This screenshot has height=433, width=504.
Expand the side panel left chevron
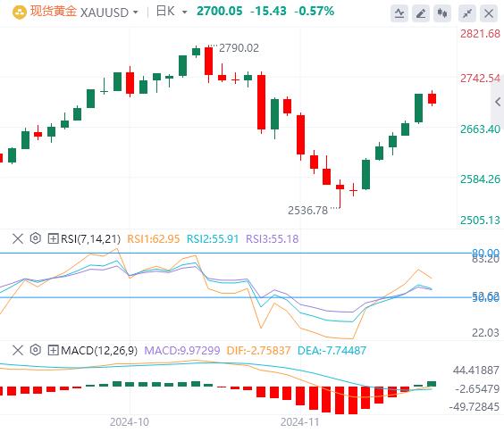[498, 102]
